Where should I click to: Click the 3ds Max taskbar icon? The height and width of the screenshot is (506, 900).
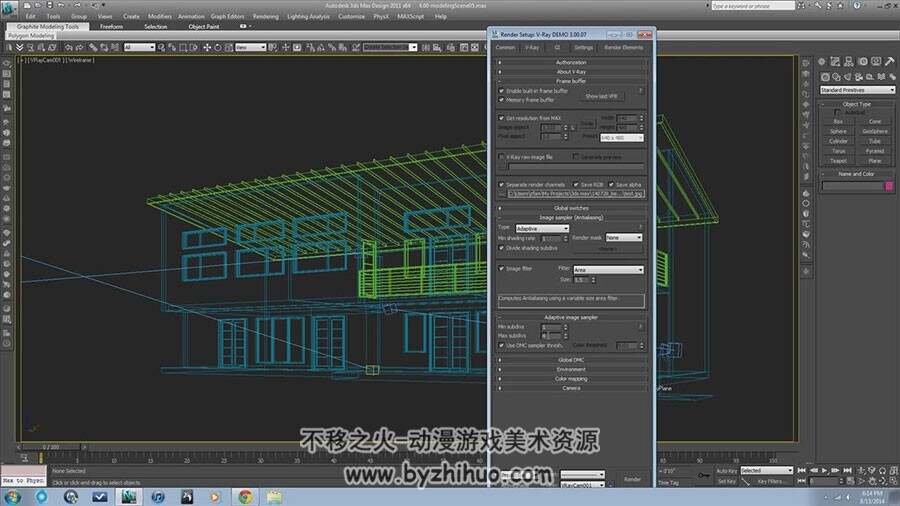click(129, 497)
